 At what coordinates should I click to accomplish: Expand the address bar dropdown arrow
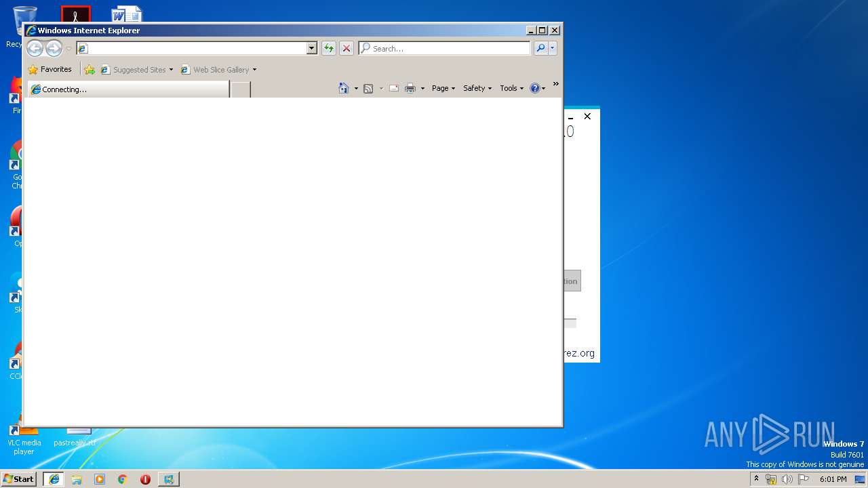coord(312,48)
